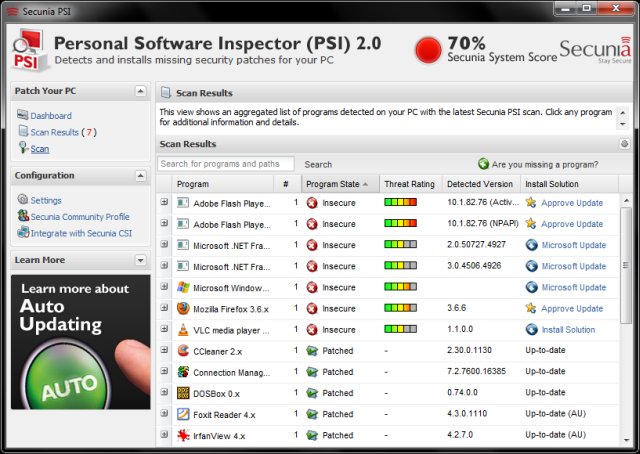640x454 pixels.
Task: Click the Settings gear icon in Configuration
Action: tap(23, 200)
